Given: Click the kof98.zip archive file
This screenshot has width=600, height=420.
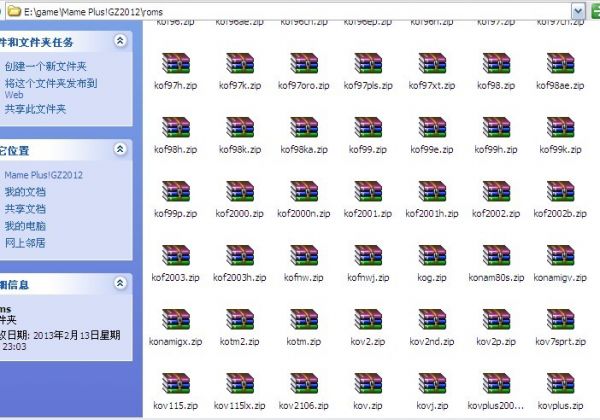Looking at the screenshot, I should [x=496, y=63].
